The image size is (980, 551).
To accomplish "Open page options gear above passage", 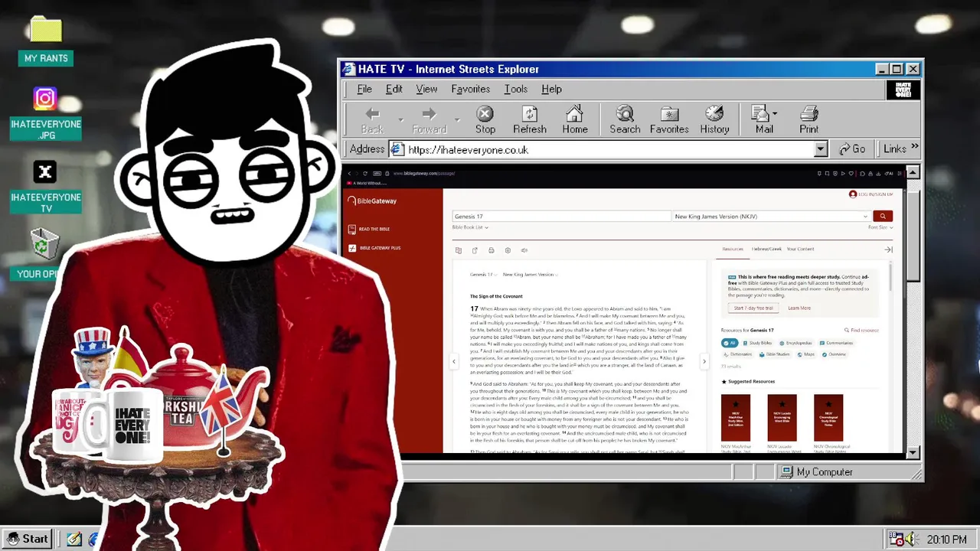I will click(x=508, y=250).
